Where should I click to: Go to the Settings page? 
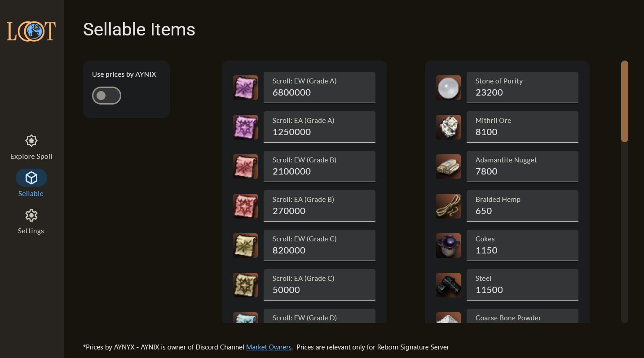click(31, 222)
